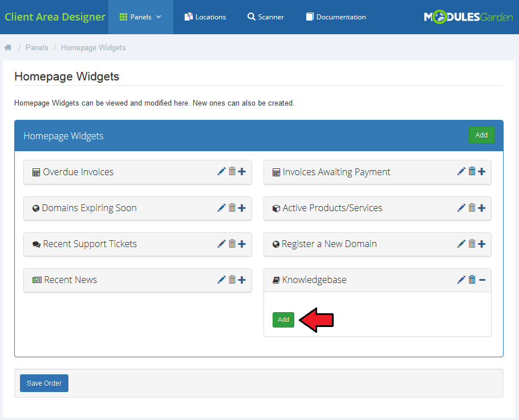Click Add inside the Knowledgebase widget
This screenshot has width=519, height=420.
coord(283,320)
